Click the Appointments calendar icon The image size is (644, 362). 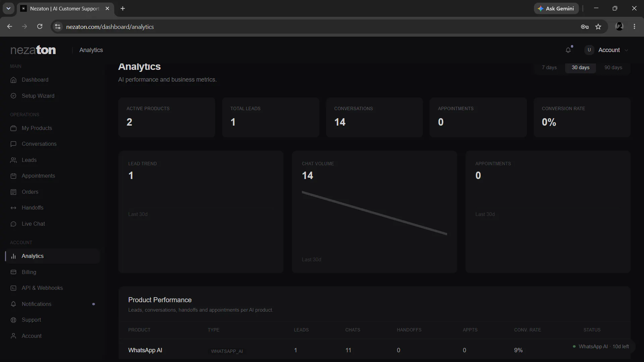(13, 176)
